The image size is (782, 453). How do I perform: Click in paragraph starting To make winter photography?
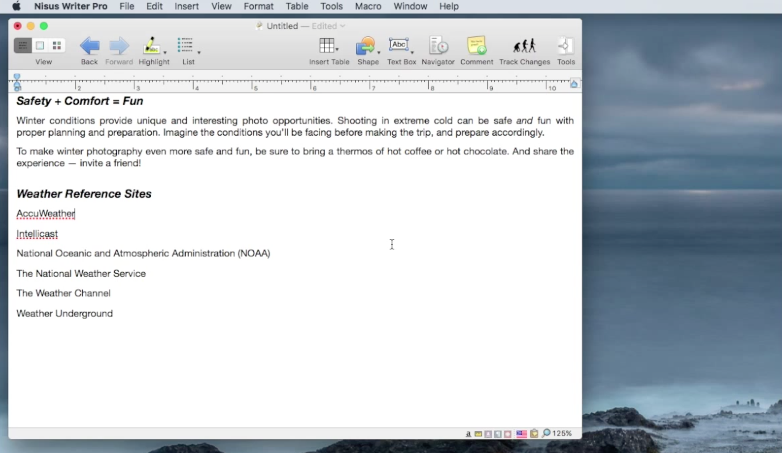[295, 157]
